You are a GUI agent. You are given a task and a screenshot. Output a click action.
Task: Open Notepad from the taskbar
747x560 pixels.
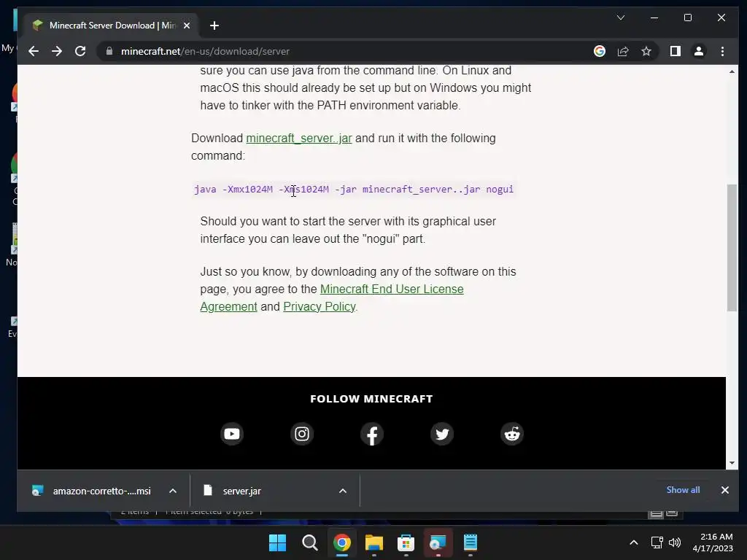471,542
